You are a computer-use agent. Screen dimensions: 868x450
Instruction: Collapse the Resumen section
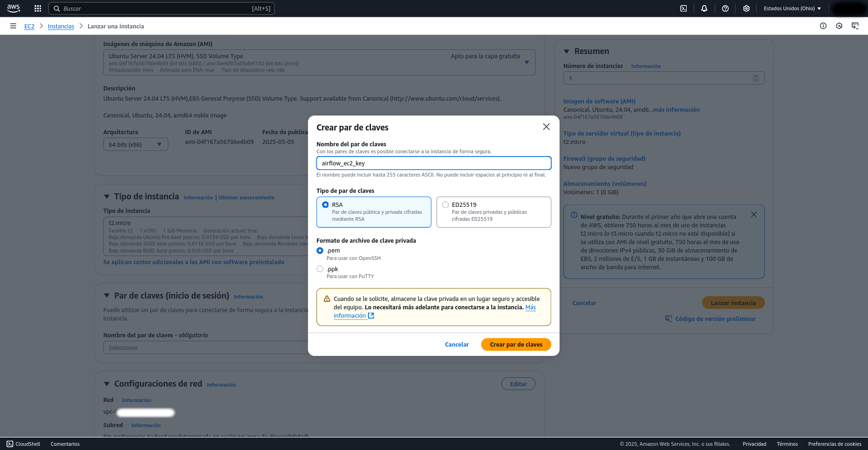[567, 51]
